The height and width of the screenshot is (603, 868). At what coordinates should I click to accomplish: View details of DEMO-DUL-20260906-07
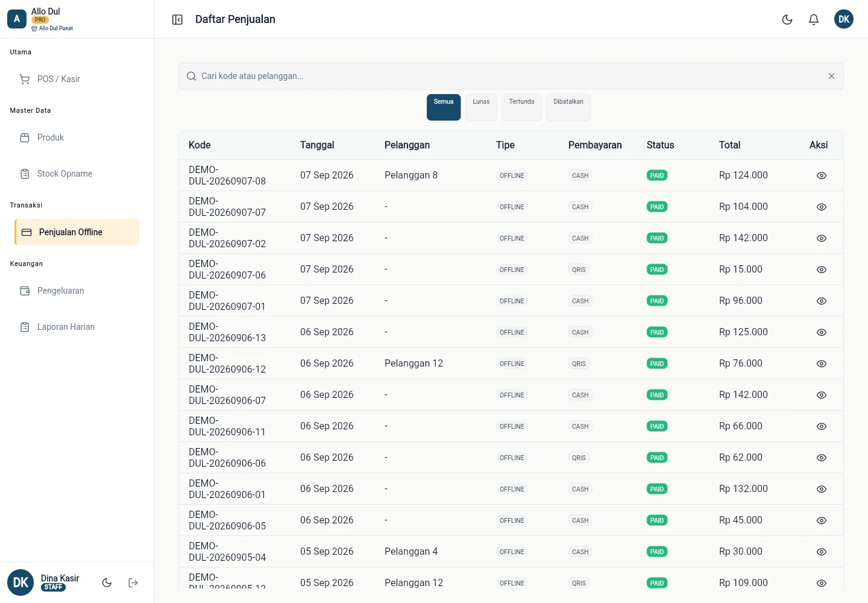tap(821, 395)
